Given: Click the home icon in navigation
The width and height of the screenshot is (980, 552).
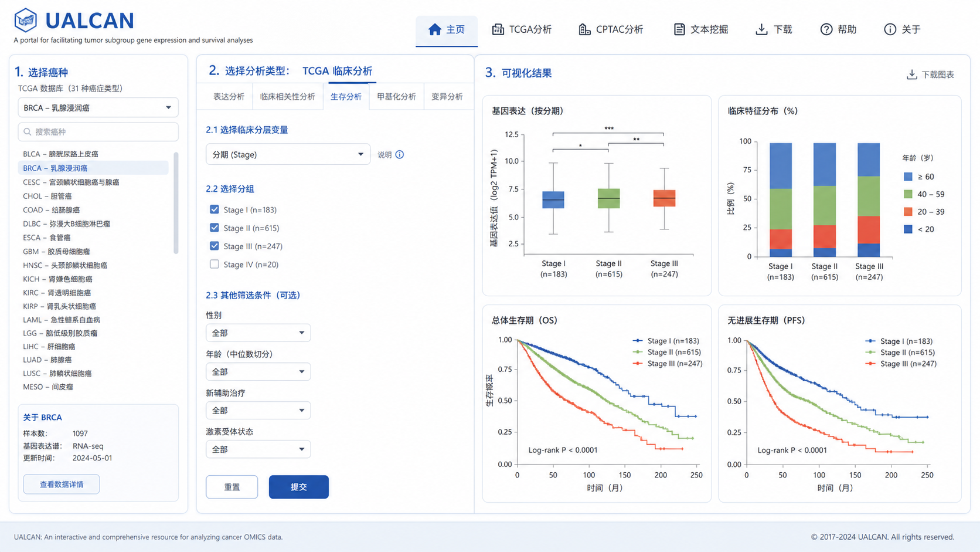Looking at the screenshot, I should point(434,29).
